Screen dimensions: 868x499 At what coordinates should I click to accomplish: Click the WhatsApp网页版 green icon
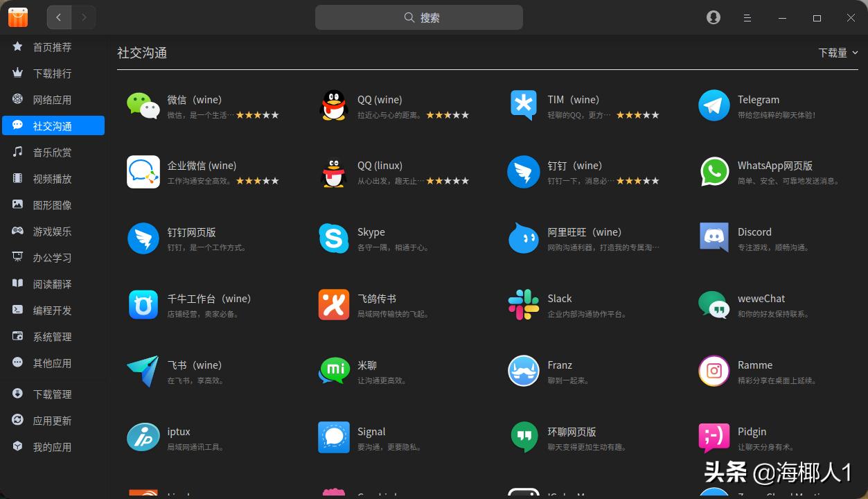(x=714, y=172)
